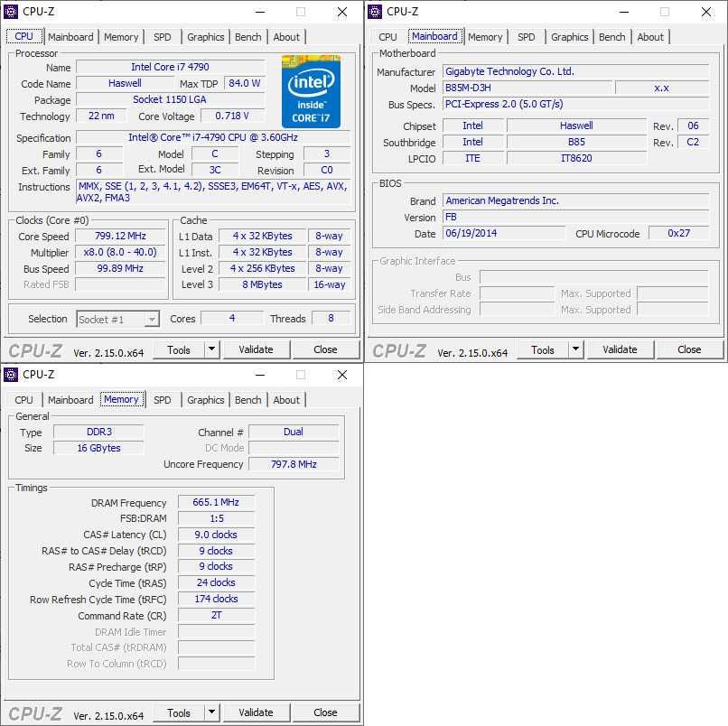Go to the Graphics tab in the Memory window
The width and height of the screenshot is (728, 726).
206,400
